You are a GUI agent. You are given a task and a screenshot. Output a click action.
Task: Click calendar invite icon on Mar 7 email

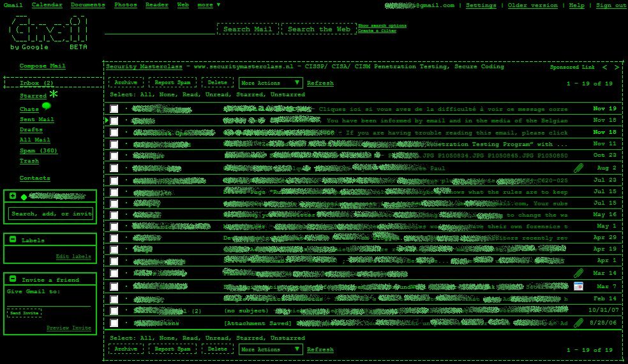pos(578,286)
